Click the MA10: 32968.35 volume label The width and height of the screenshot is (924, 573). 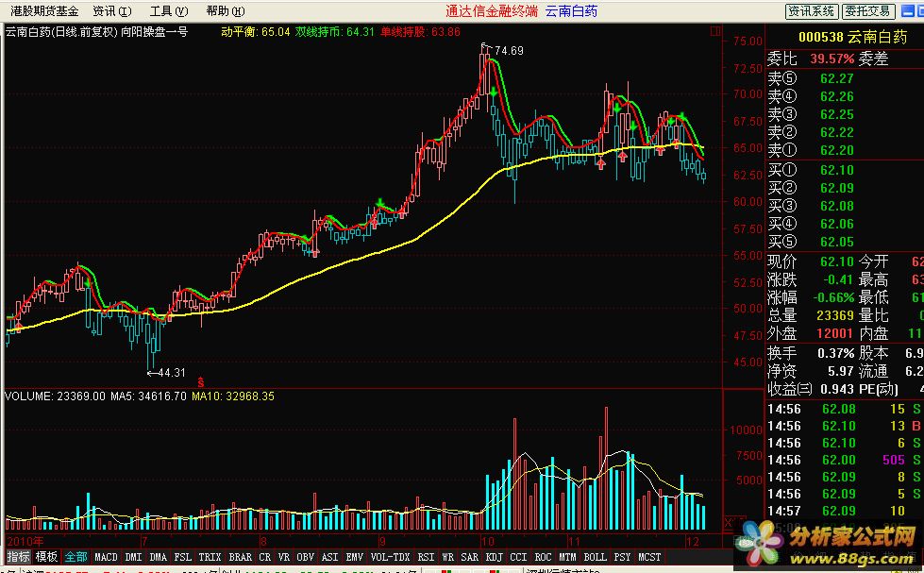[233, 396]
